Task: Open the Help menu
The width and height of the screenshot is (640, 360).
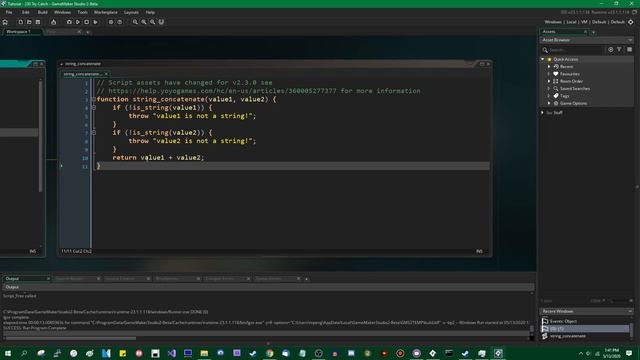Action: click(150, 12)
